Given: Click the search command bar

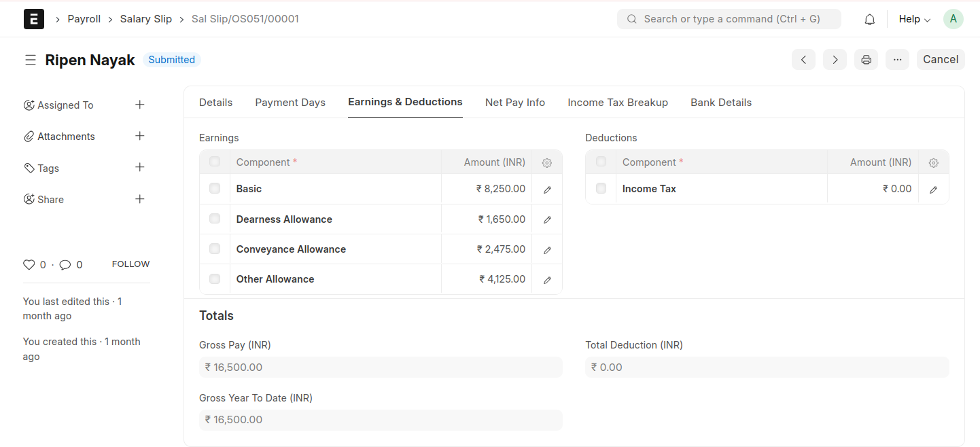Looking at the screenshot, I should pos(729,19).
